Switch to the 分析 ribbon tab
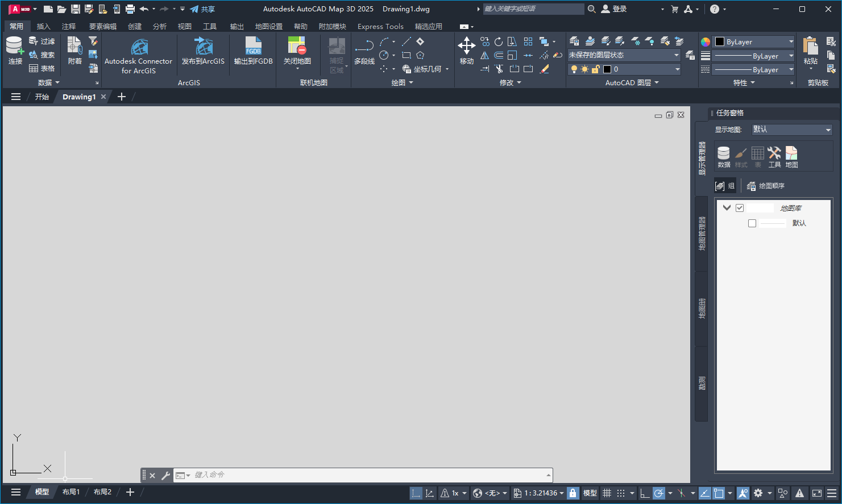 point(160,26)
